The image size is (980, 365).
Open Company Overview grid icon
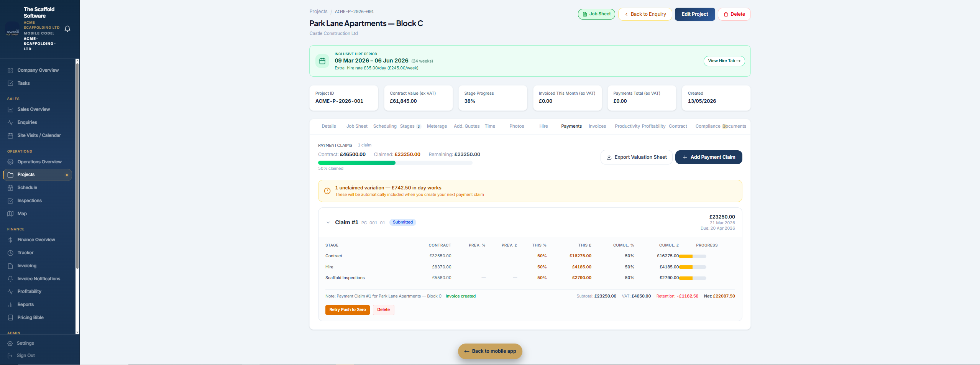point(10,70)
